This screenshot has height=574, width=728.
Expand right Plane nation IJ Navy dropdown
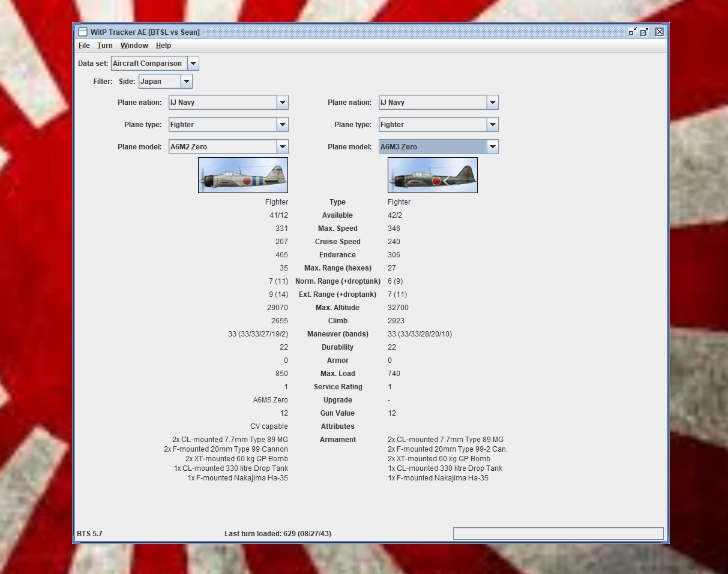tap(493, 103)
